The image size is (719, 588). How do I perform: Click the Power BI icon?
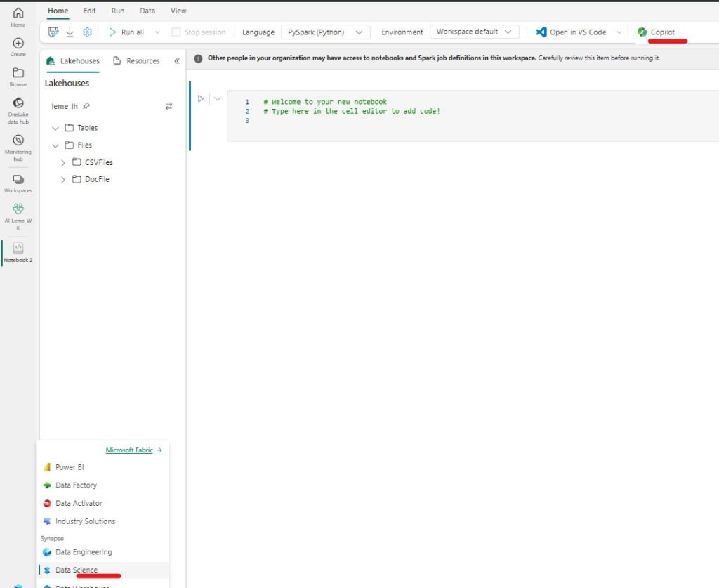point(47,467)
